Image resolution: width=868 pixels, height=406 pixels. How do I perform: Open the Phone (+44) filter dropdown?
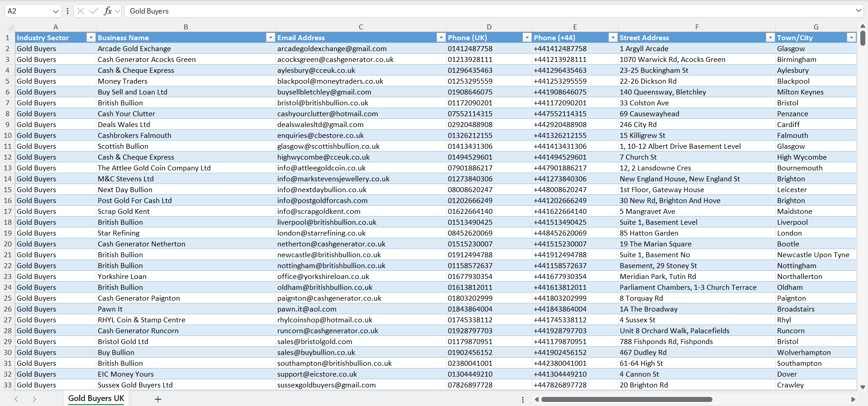(x=613, y=38)
